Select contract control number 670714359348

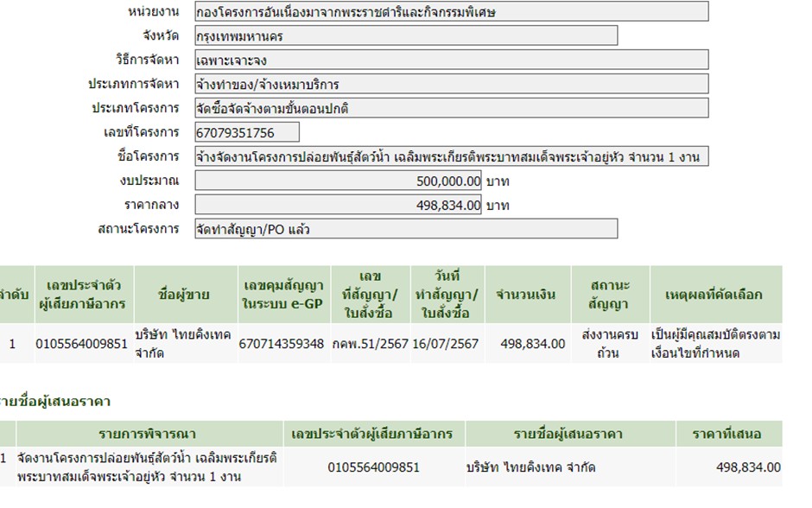tap(283, 344)
